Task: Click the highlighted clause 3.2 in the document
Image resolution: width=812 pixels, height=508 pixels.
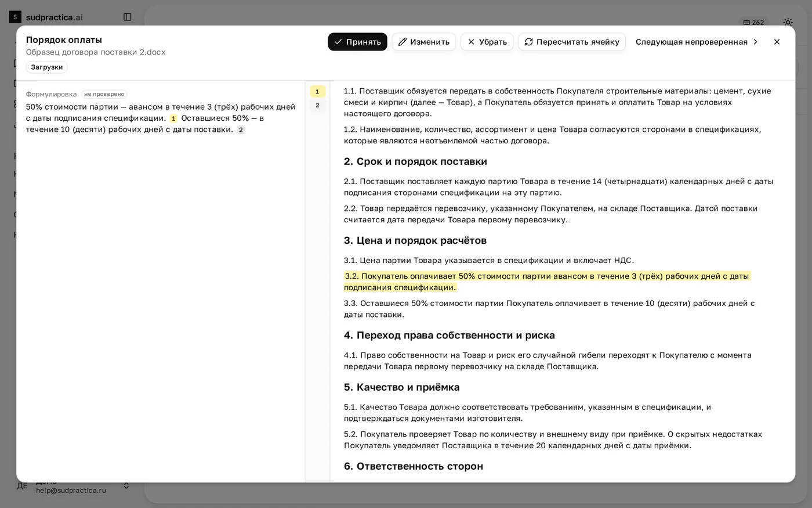Action: [x=547, y=282]
